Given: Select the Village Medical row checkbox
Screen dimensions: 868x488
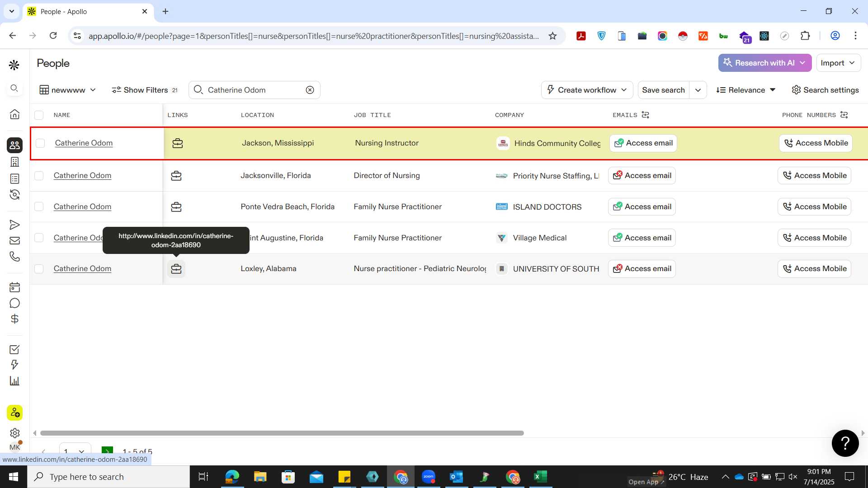Looking at the screenshot, I should (39, 238).
